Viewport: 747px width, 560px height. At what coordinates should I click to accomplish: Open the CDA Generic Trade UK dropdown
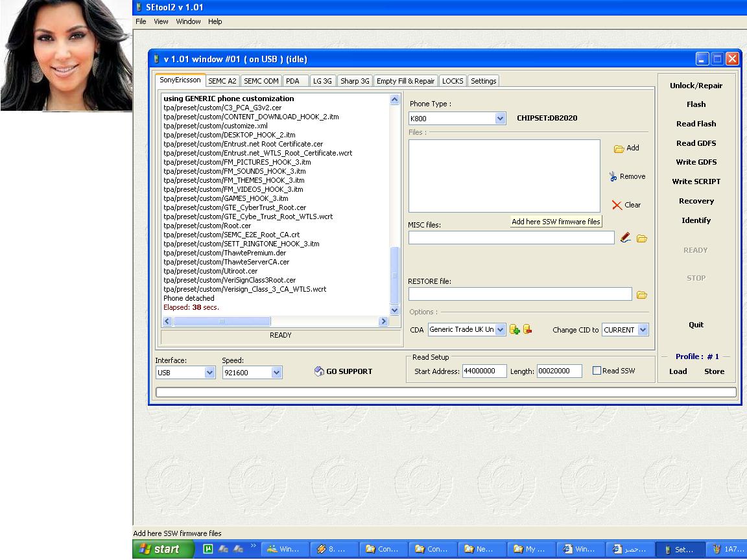[500, 329]
